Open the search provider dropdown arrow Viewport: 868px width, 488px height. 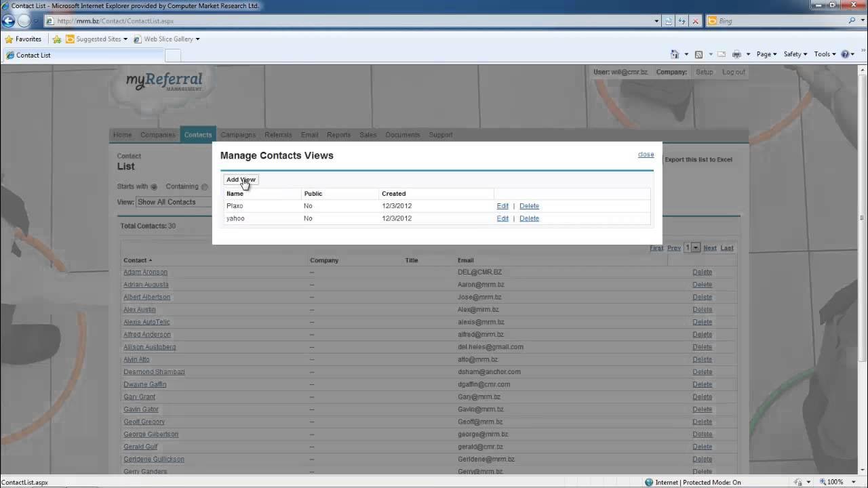pos(862,21)
